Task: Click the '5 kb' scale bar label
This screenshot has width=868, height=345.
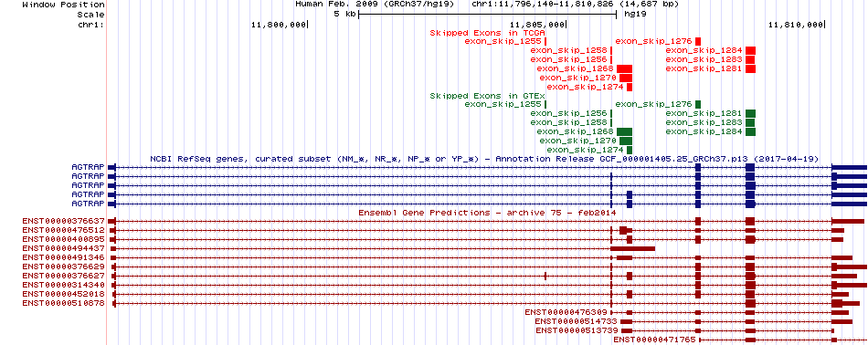Action: (x=344, y=15)
